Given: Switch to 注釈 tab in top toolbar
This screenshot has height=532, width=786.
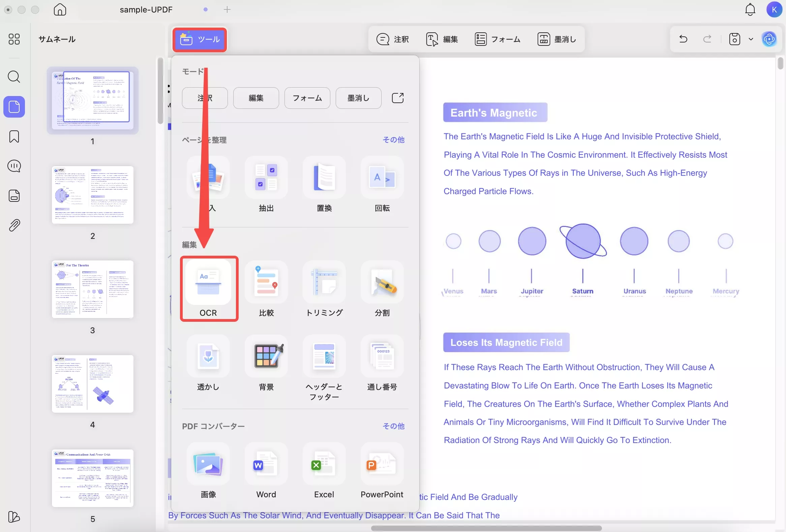Looking at the screenshot, I should tap(393, 39).
